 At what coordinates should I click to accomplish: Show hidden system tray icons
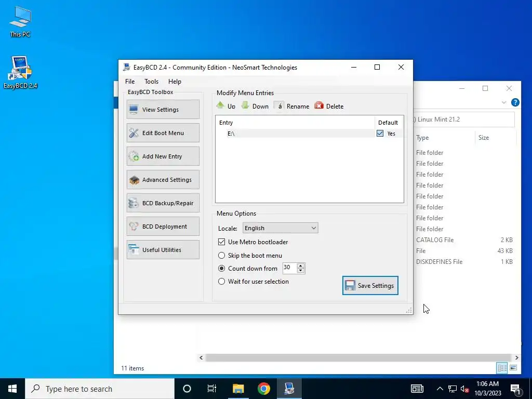(x=440, y=389)
